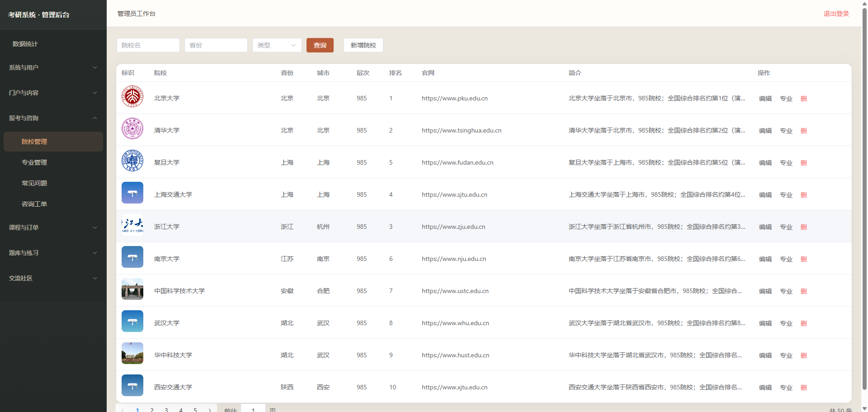Click 退出登录 to log out

click(x=836, y=14)
